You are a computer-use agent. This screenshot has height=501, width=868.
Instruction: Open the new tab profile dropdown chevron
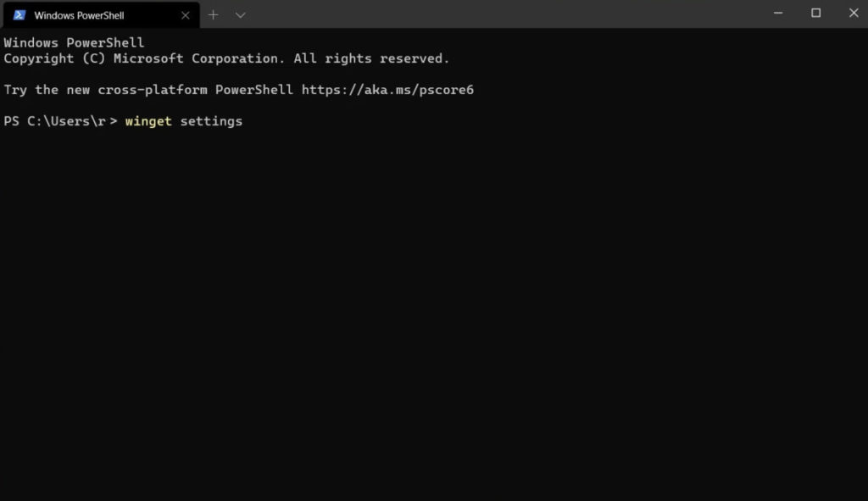tap(240, 14)
